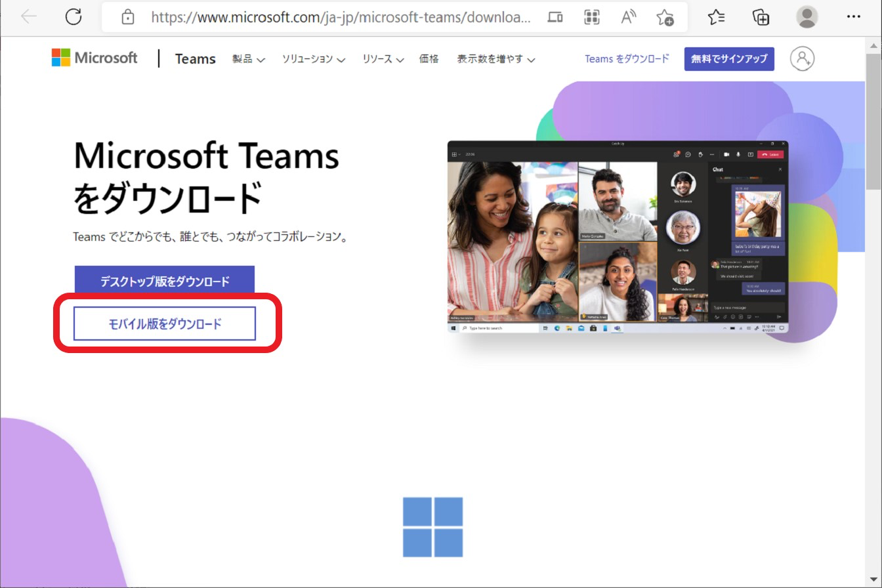Start Read aloud for the page
882x588 pixels.
coord(627,17)
